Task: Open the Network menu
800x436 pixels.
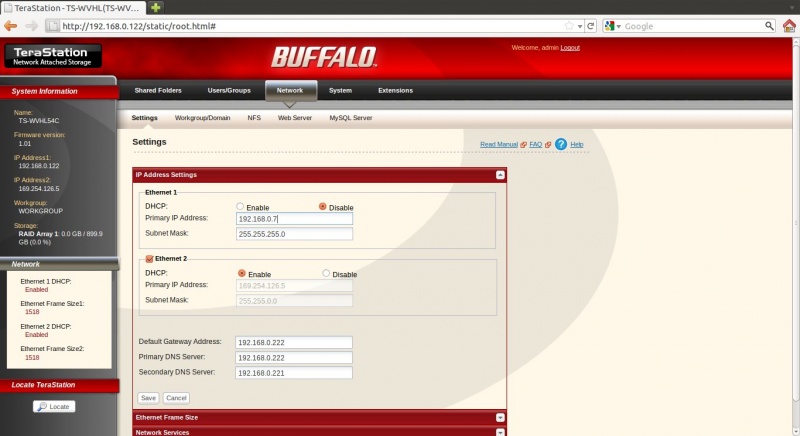Action: coord(290,90)
